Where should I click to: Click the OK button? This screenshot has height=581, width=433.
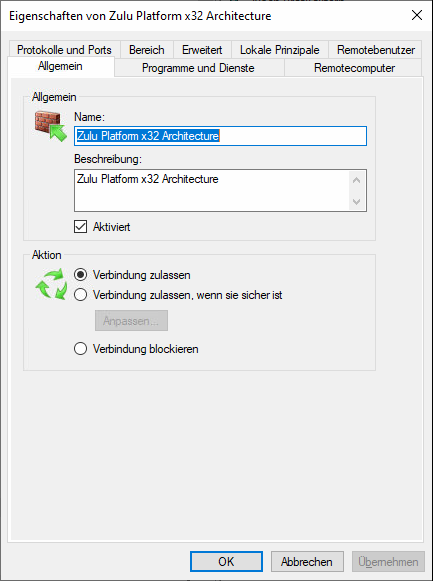coord(226,562)
